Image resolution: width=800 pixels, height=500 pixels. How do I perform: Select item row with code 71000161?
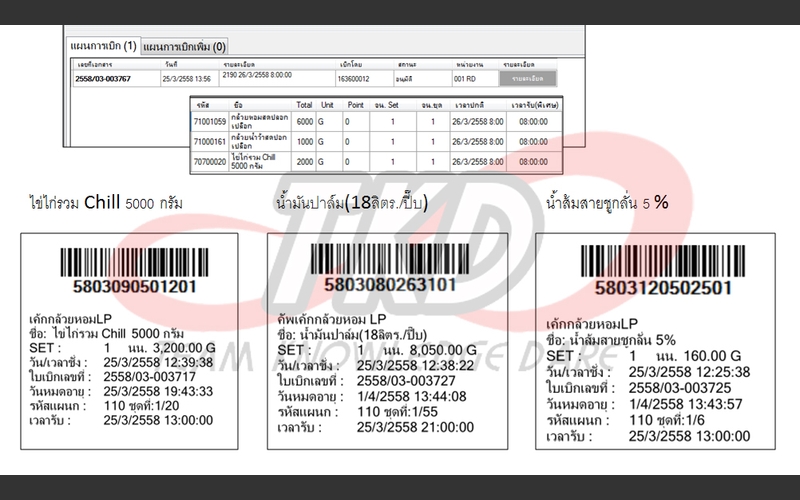coord(377,141)
